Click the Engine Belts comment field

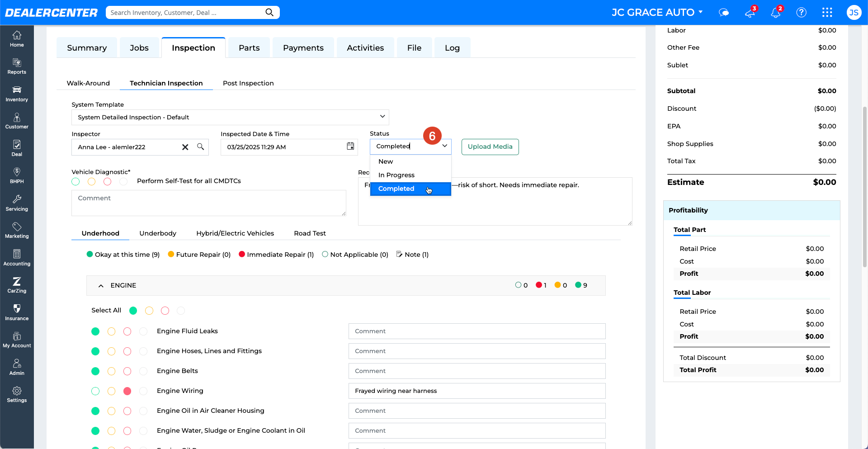pos(477,371)
